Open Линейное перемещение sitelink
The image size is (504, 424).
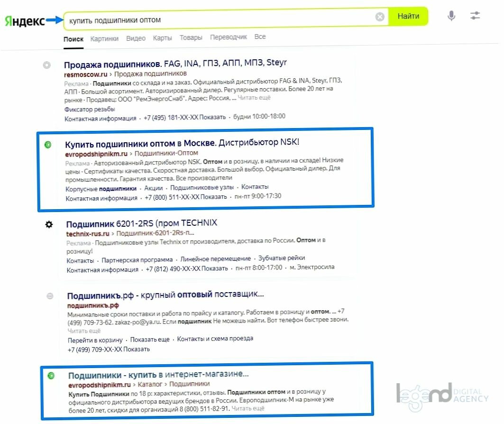point(215,259)
